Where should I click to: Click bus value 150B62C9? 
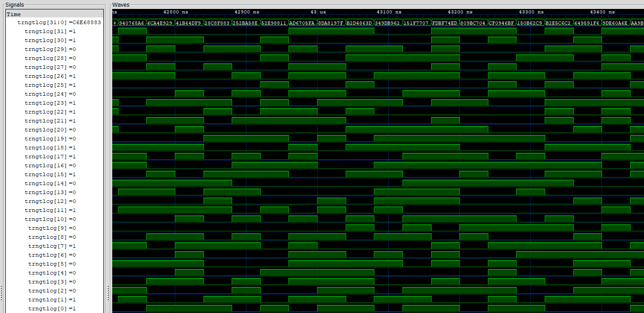coord(530,22)
